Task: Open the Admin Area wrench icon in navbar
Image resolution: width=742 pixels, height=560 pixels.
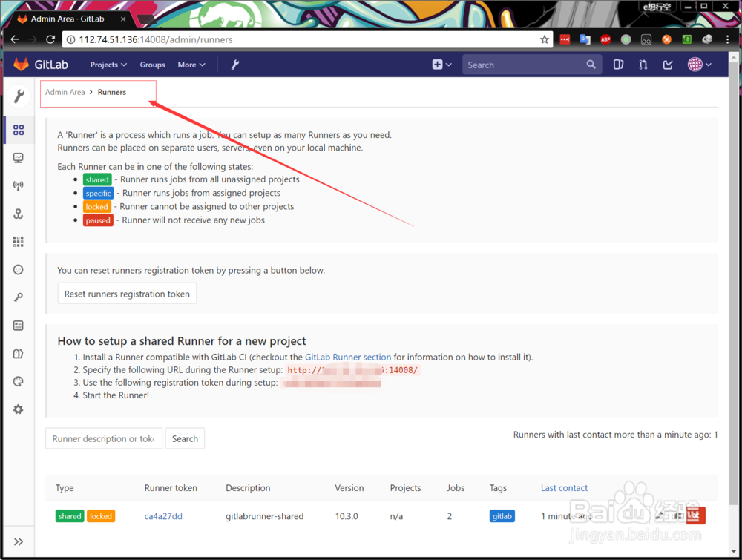Action: (x=235, y=65)
